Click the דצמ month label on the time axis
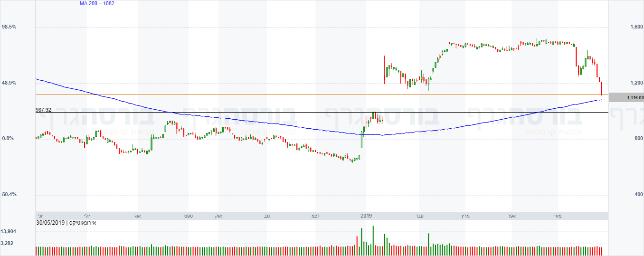644x256 pixels. 315,216
